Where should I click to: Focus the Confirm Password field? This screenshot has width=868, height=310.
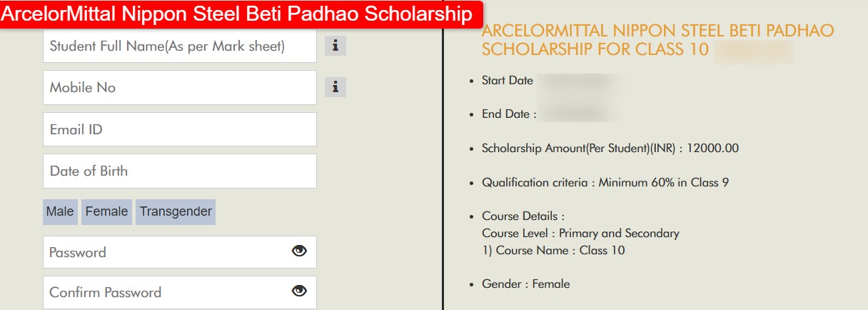click(164, 292)
